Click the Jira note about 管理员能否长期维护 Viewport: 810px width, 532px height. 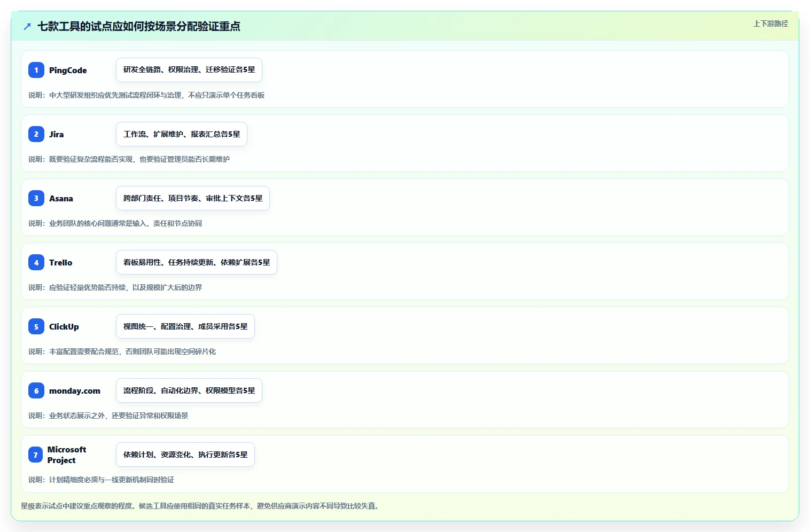tap(129, 159)
